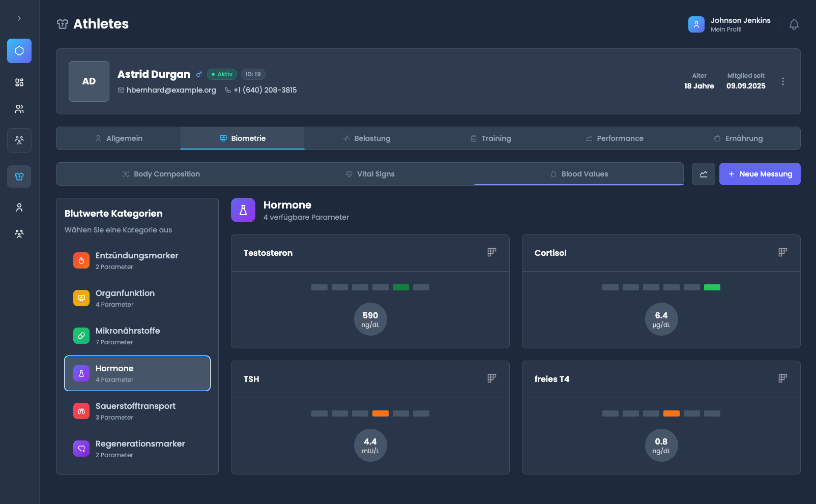The height and width of the screenshot is (504, 816).
Task: Click the grid icon on TSH card
Action: click(491, 378)
